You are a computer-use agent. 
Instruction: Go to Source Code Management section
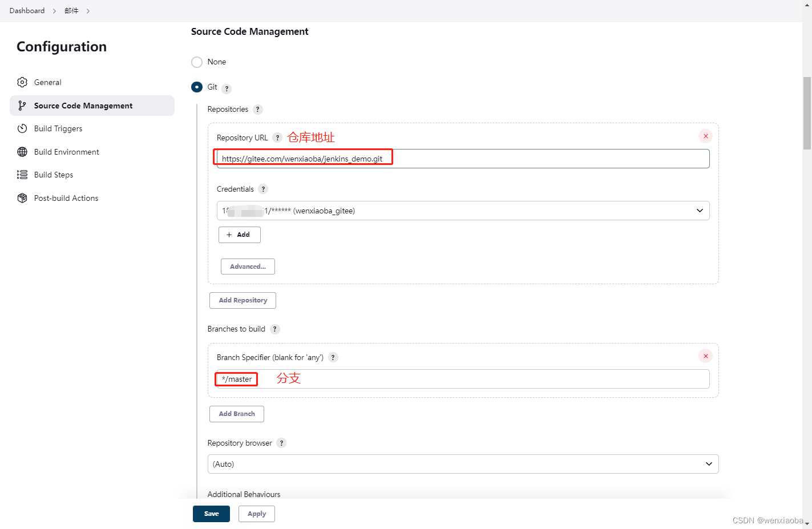pos(92,106)
